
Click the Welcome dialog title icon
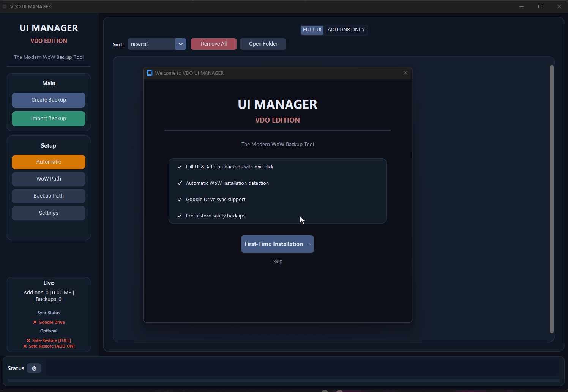[150, 73]
